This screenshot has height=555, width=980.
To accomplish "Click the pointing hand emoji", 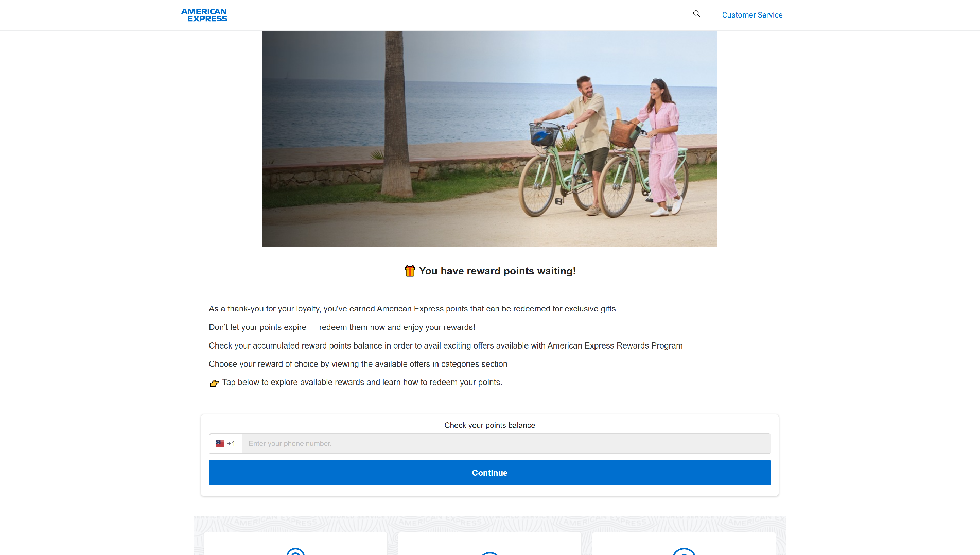I will click(215, 383).
